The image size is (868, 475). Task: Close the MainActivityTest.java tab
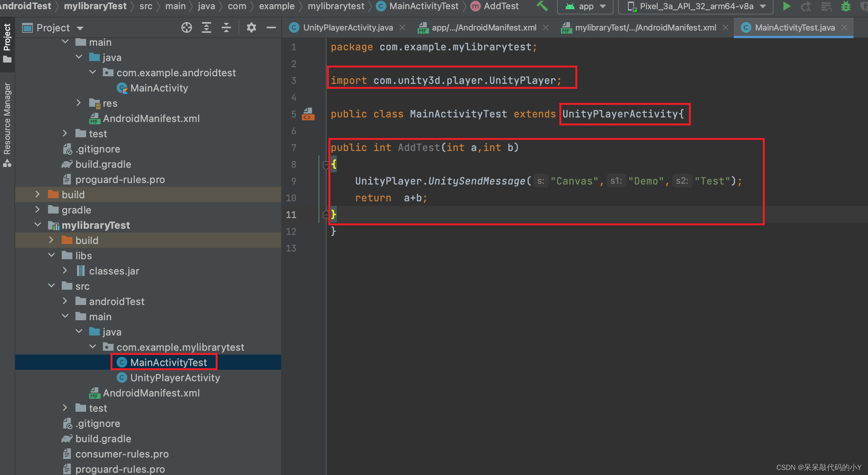click(844, 27)
